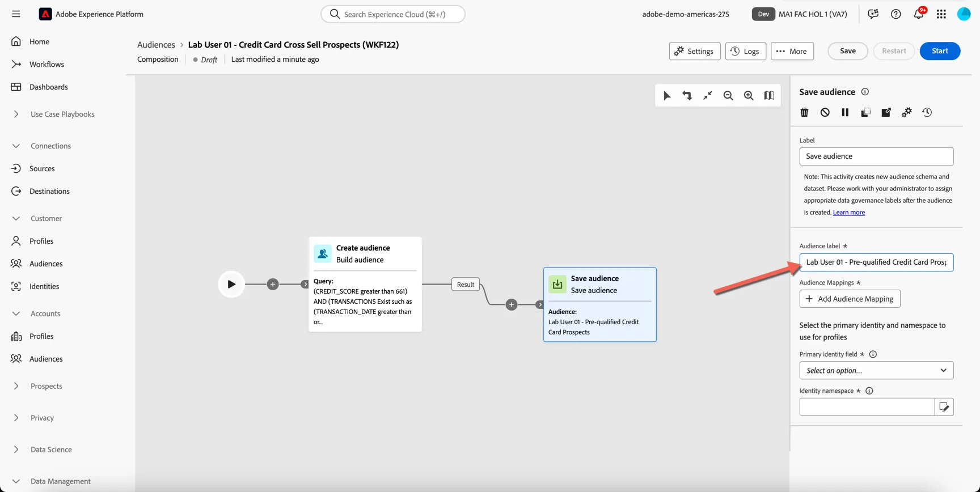The height and width of the screenshot is (492, 980).
Task: Open the Logs button
Action: pos(745,51)
